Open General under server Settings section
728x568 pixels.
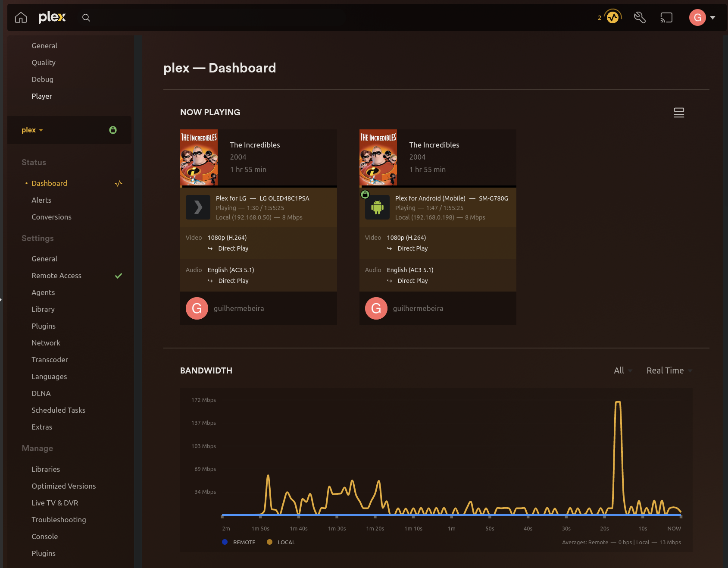coord(44,259)
